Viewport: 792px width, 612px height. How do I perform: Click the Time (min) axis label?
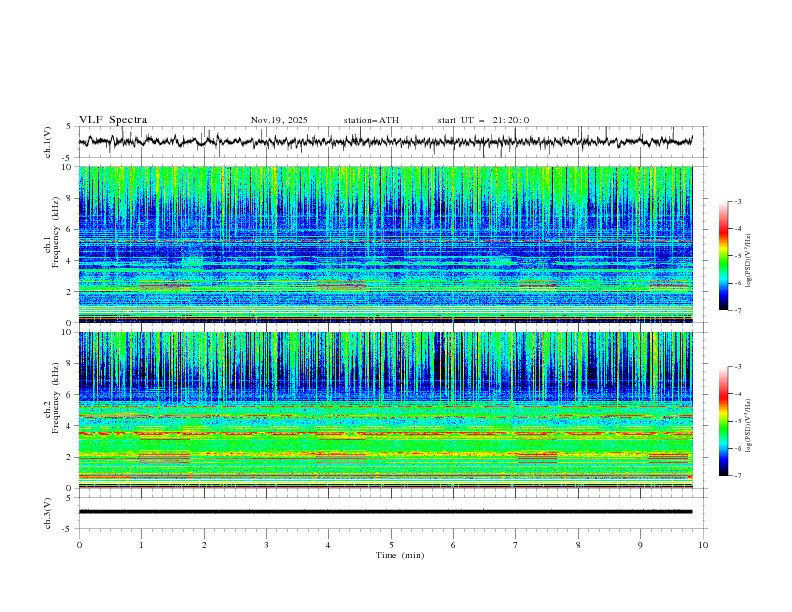[399, 554]
